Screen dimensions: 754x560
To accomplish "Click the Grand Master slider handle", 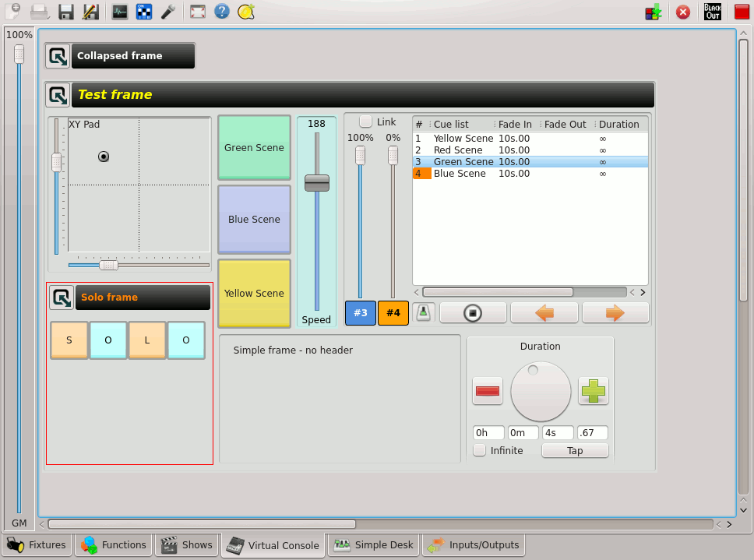I will [19, 54].
